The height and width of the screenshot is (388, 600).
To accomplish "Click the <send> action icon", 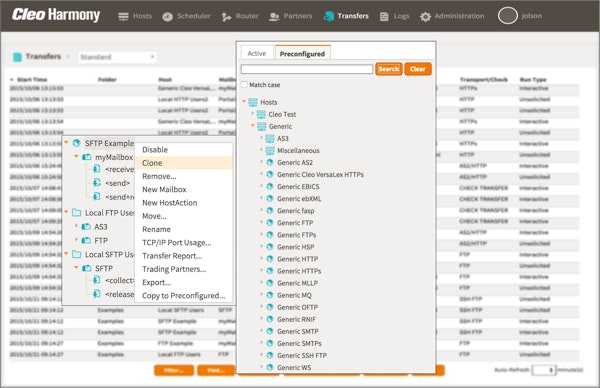I will [x=97, y=183].
